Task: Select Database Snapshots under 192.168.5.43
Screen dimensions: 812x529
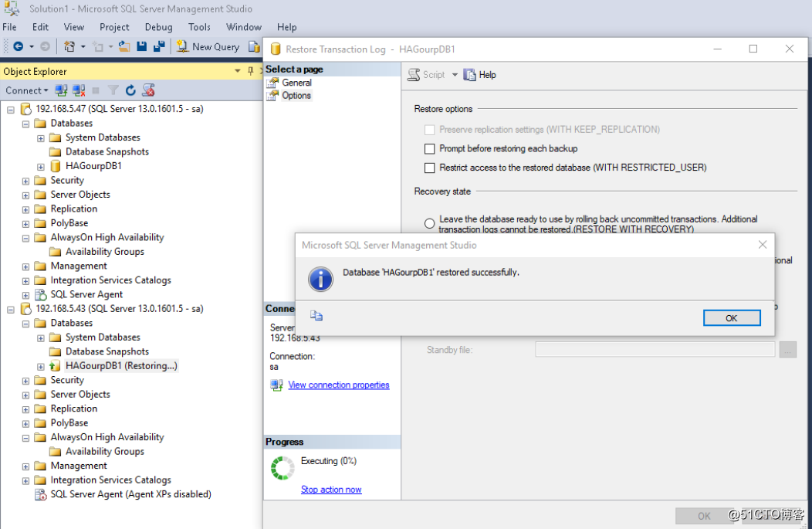Action: 107,351
